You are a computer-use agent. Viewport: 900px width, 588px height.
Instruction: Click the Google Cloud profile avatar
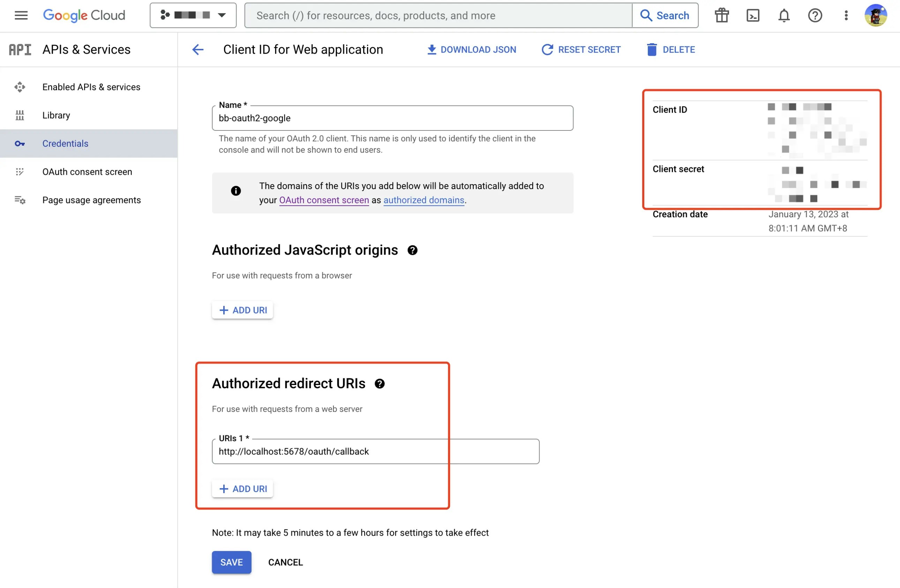click(877, 15)
